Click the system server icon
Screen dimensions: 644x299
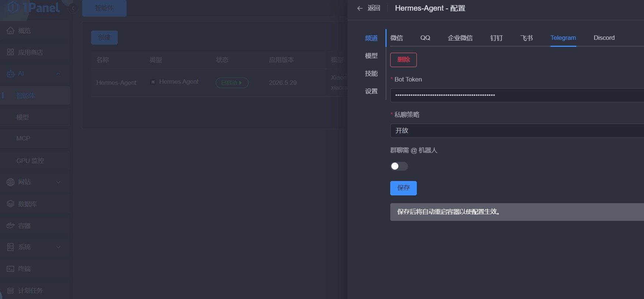pyautogui.click(x=10, y=247)
